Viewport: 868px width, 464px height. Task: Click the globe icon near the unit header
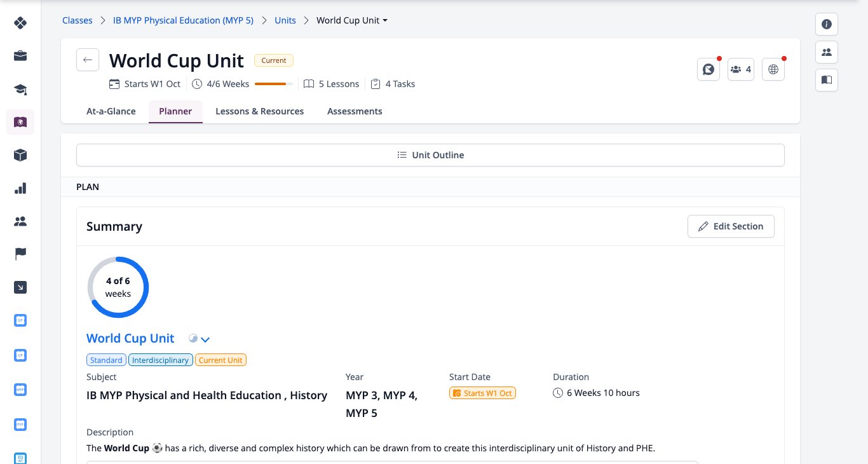[773, 69]
